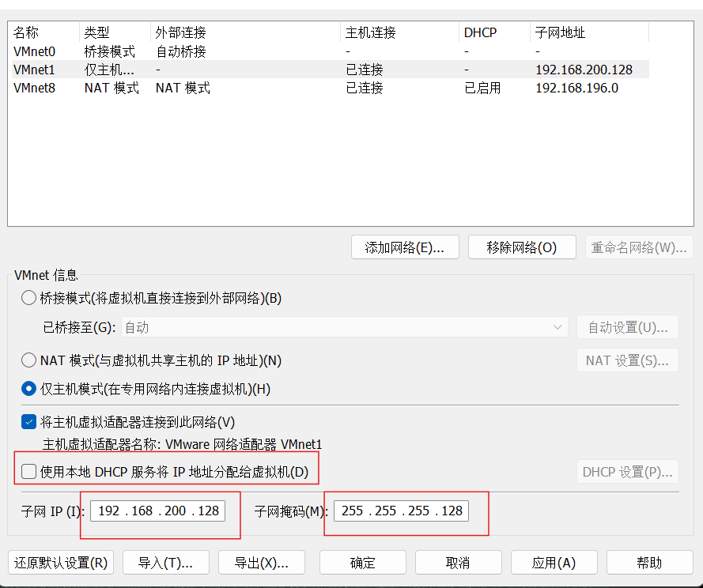The height and width of the screenshot is (588, 703).
Task: Click the 取消 button
Action: pyautogui.click(x=458, y=563)
